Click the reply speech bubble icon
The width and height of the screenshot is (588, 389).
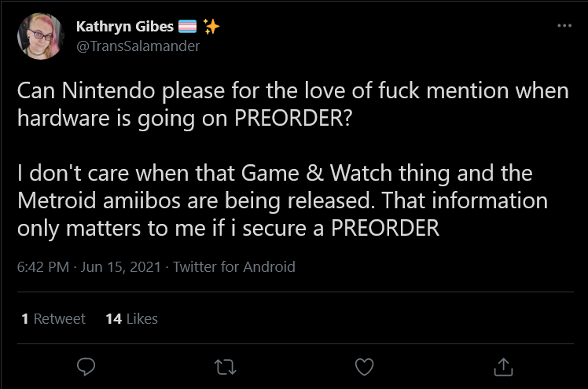tap(86, 367)
